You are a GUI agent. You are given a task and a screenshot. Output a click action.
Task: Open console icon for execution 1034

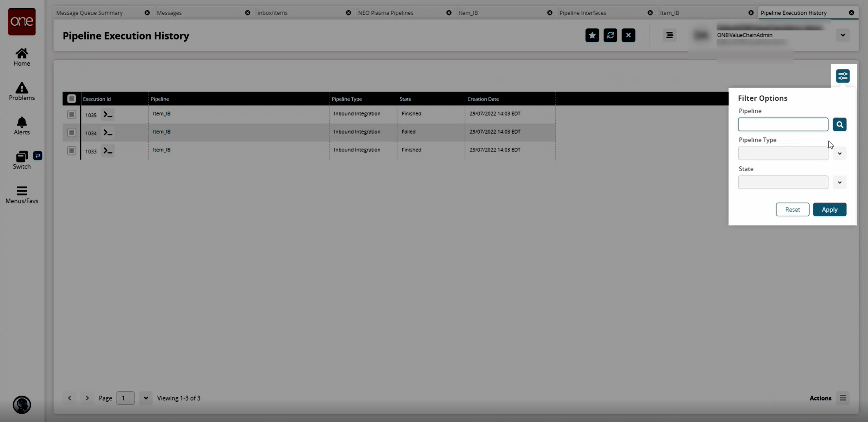pos(108,133)
